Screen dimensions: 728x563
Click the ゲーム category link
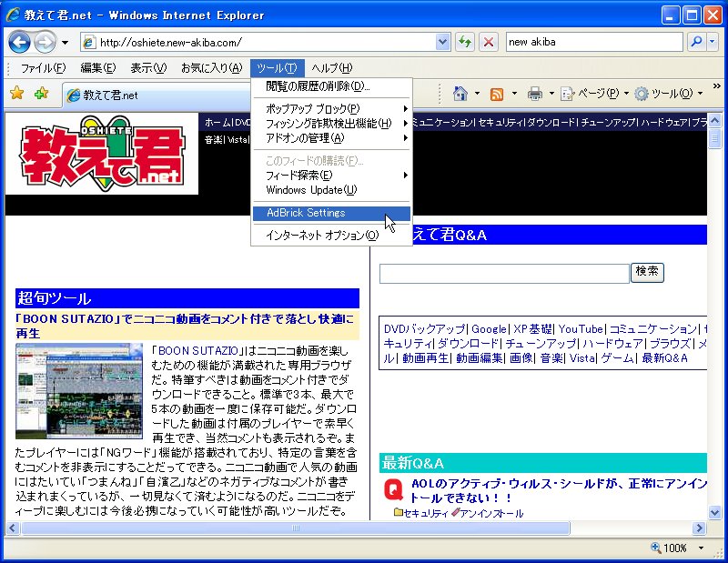tap(618, 358)
